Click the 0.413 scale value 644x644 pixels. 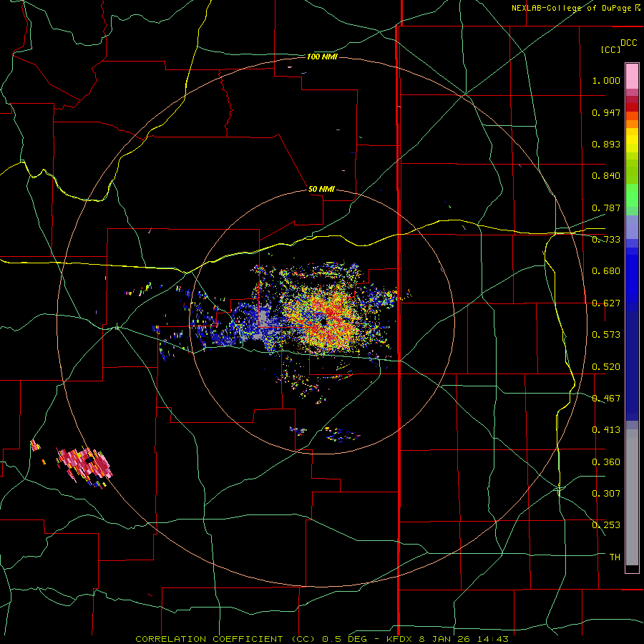click(606, 430)
